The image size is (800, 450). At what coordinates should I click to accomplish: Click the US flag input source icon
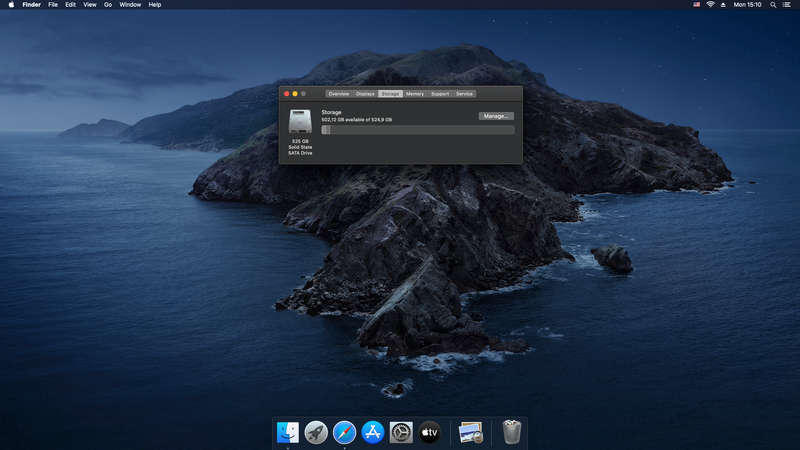tap(696, 5)
